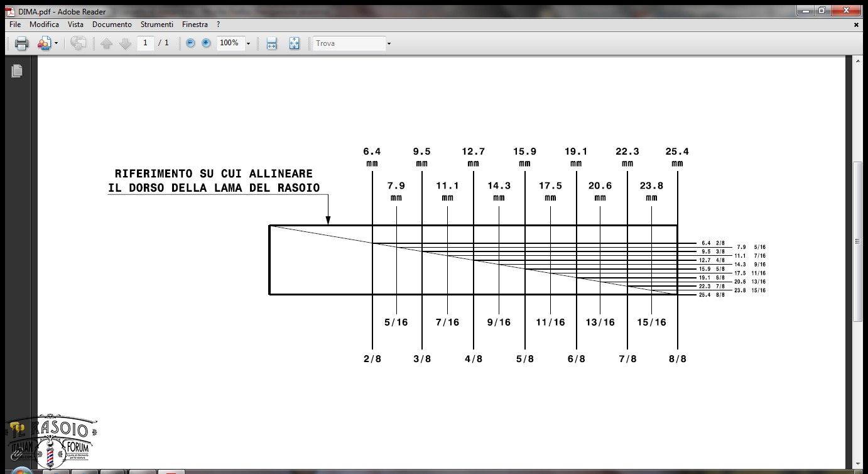The height and width of the screenshot is (474, 868).
Task: Open the Vista menu
Action: pos(75,25)
